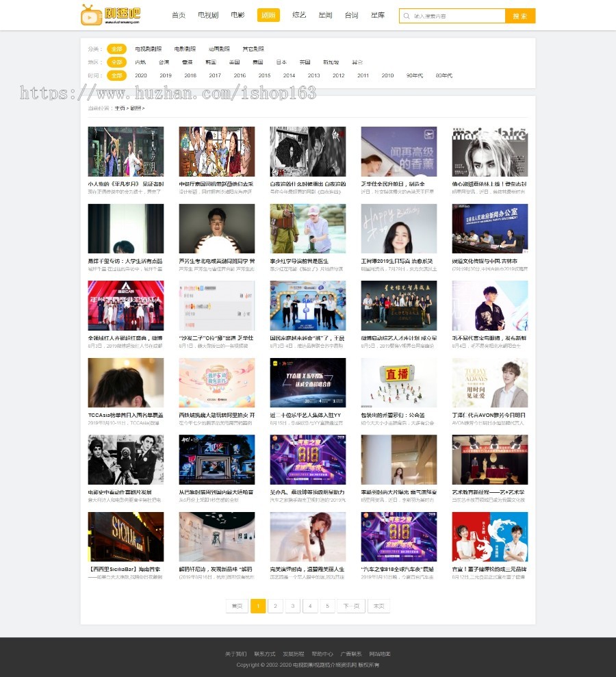Image resolution: width=616 pixels, height=677 pixels.
Task: Filter by region 日本
Action: pos(281,62)
